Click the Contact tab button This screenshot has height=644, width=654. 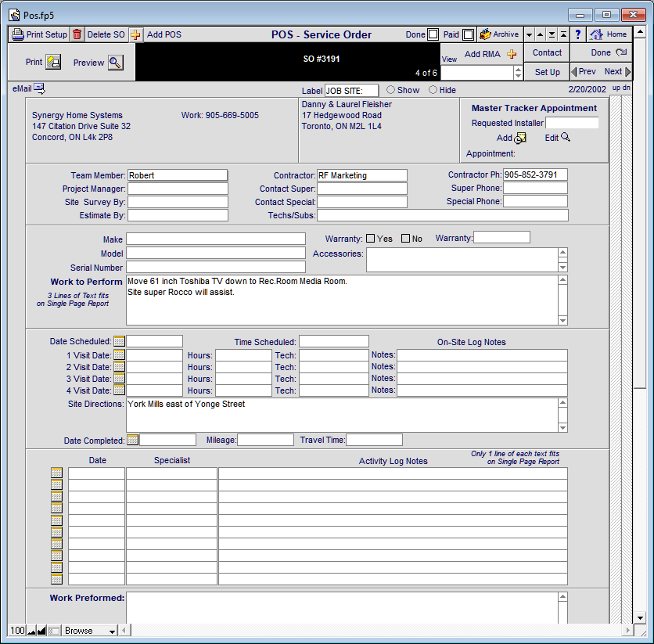coord(547,52)
